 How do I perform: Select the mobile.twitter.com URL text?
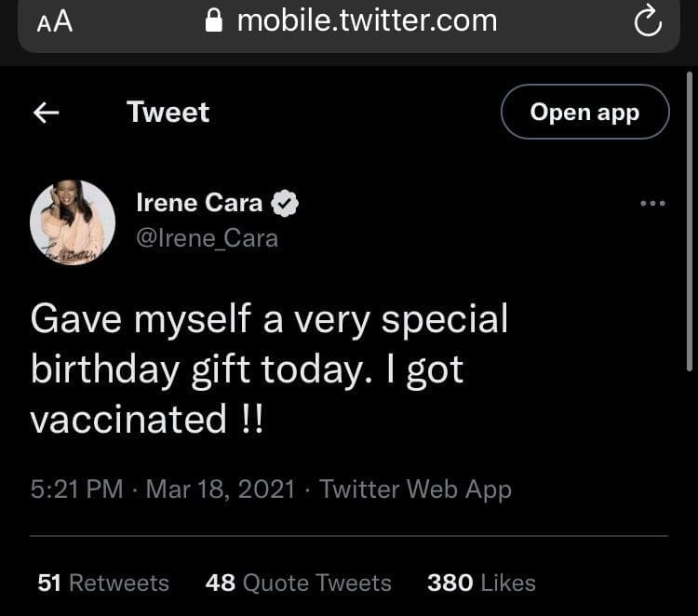[367, 20]
